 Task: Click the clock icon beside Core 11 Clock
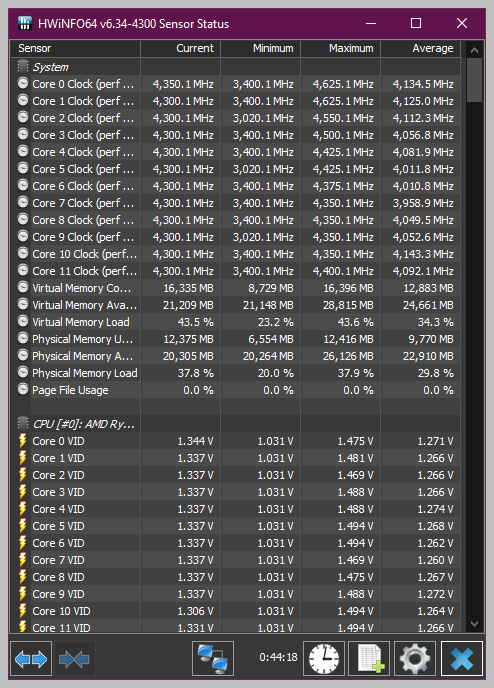point(23,270)
